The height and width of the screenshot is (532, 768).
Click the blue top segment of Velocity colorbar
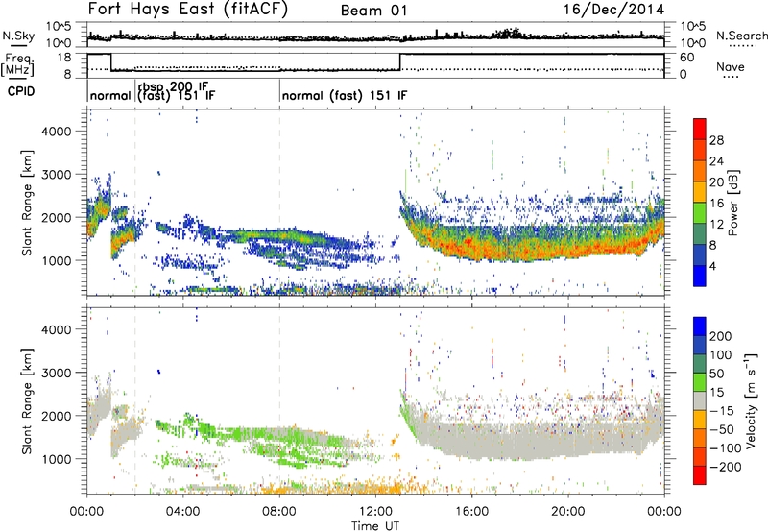[x=700, y=326]
